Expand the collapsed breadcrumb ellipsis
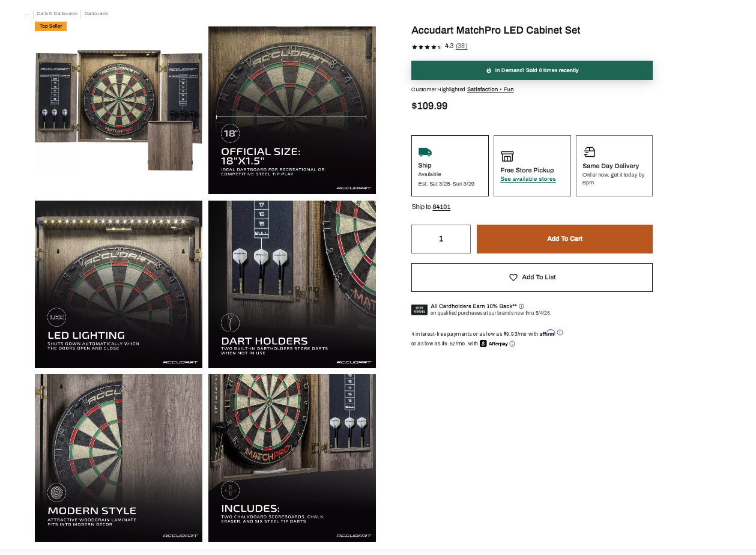Image resolution: width=756 pixels, height=555 pixels. pos(27,13)
